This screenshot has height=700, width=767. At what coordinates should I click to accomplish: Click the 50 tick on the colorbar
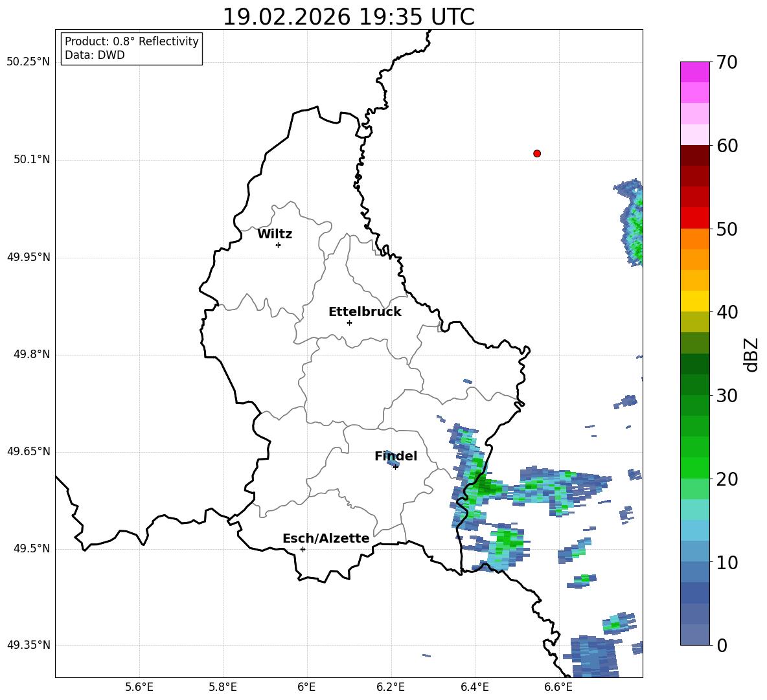727,229
